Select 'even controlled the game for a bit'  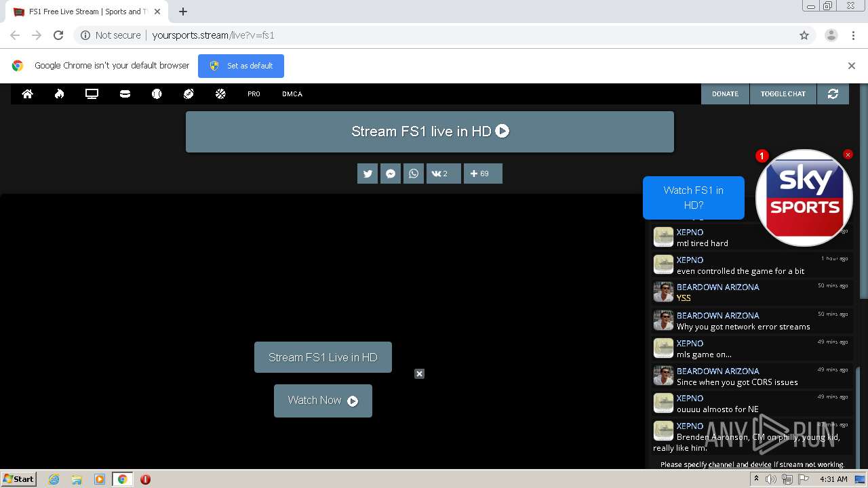click(741, 271)
